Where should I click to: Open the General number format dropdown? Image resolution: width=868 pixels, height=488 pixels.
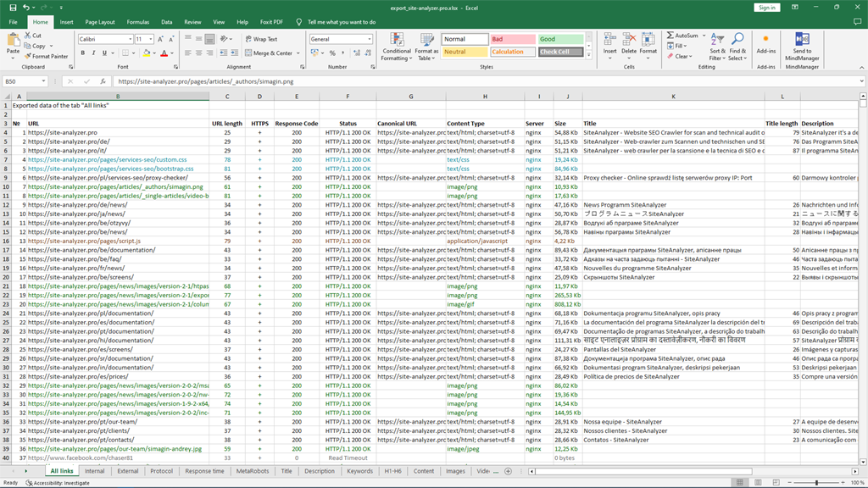(x=370, y=39)
